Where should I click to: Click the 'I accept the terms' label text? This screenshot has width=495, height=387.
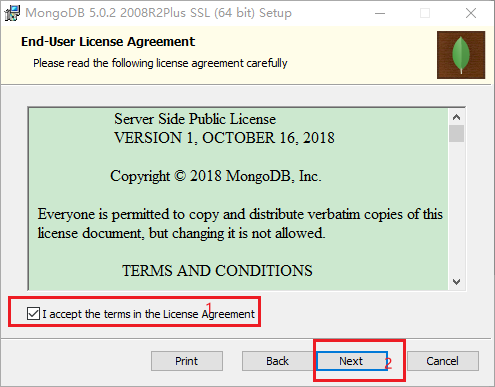148,314
